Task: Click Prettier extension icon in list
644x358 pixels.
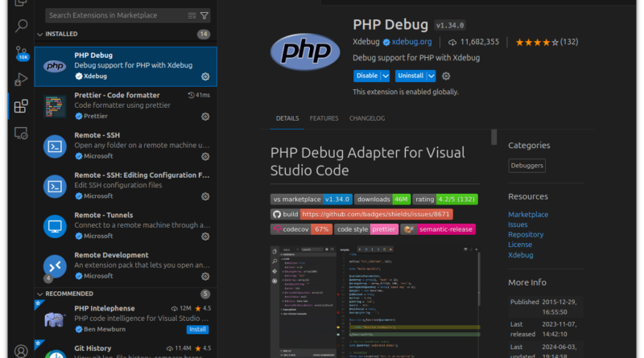Action: pos(55,106)
